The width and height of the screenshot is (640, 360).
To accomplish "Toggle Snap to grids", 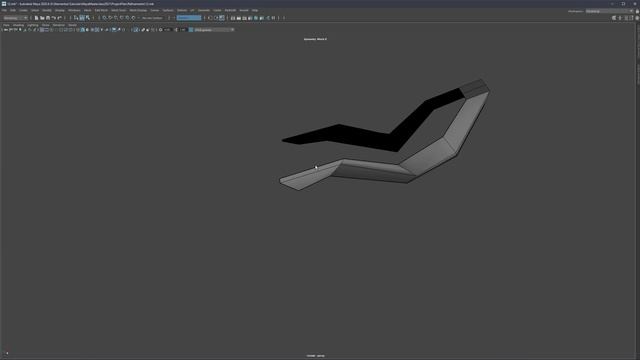I will [x=104, y=18].
